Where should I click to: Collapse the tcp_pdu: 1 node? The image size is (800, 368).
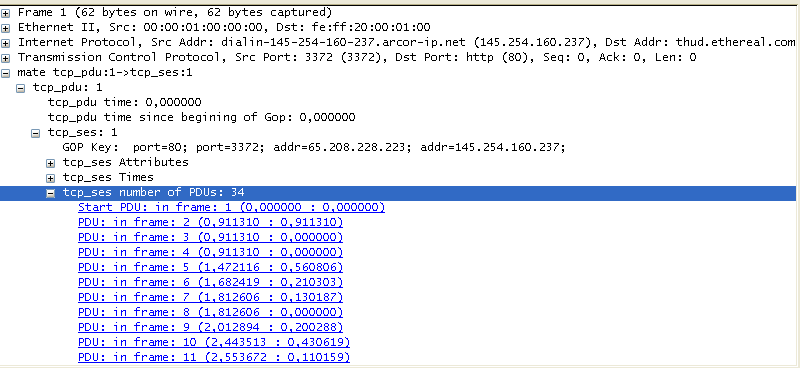[20, 88]
